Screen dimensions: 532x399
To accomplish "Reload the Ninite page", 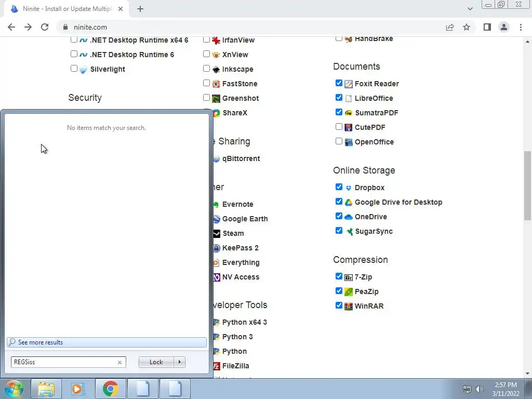I will [45, 27].
